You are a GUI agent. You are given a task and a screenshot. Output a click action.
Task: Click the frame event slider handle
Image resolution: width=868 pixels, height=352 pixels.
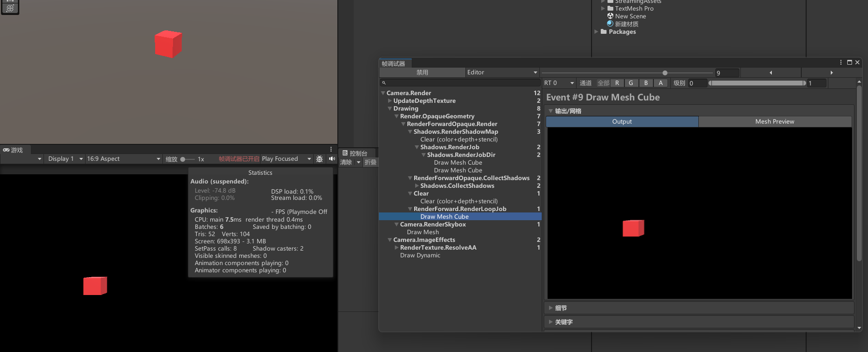665,73
